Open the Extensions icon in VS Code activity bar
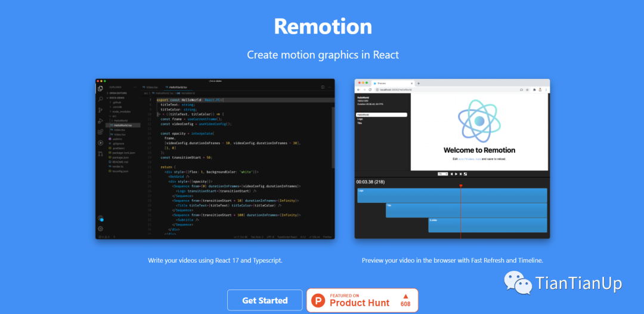Viewport: 644px width, 314px height. (100, 131)
